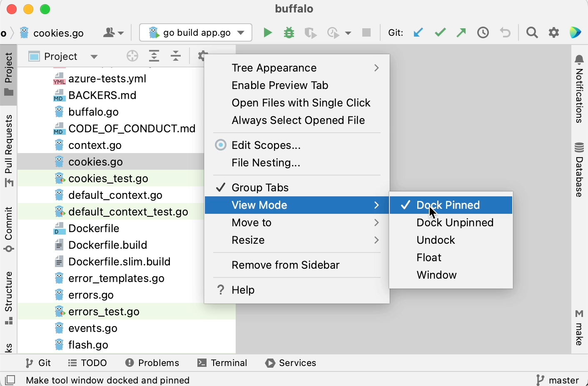The width and height of the screenshot is (588, 386).
Task: Click the profiler run icon
Action: (334, 32)
